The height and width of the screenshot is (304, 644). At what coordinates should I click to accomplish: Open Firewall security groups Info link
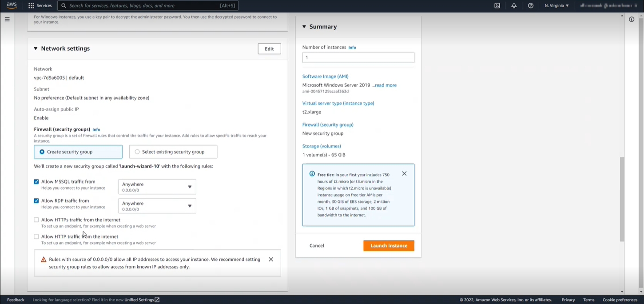pos(96,130)
